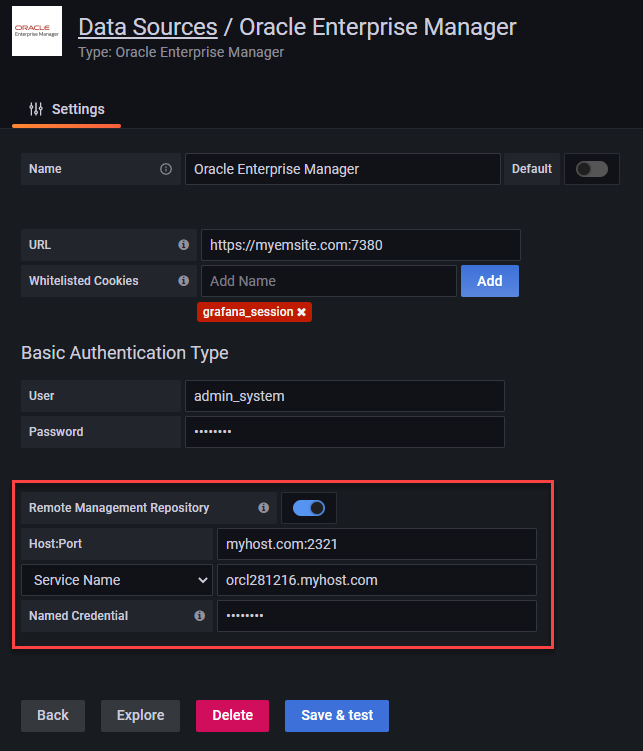Click the 'Remote Management Repository' label
The image size is (643, 751).
[119, 508]
